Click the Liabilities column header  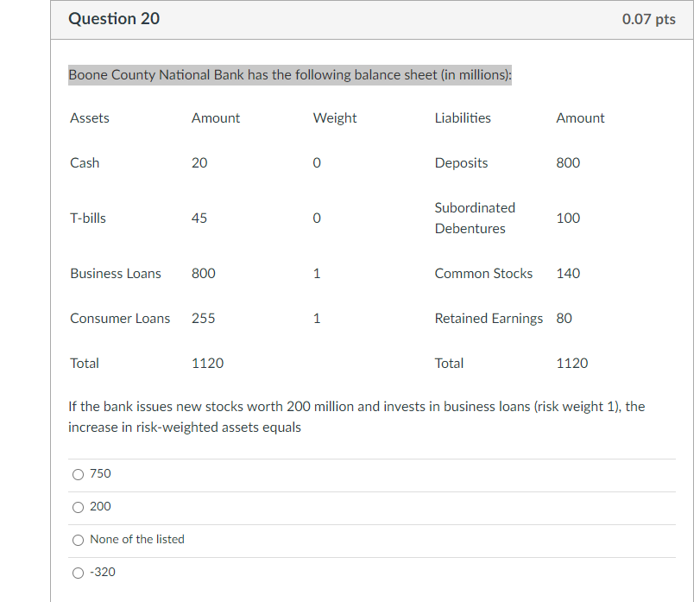click(x=463, y=117)
